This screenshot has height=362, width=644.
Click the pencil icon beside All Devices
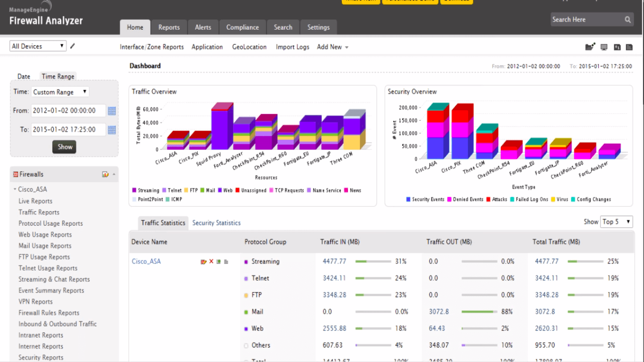coord(73,46)
